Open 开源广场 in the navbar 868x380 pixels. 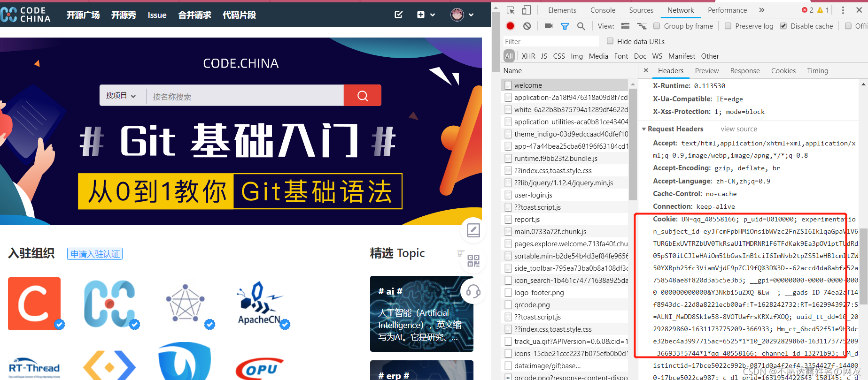pos(83,15)
